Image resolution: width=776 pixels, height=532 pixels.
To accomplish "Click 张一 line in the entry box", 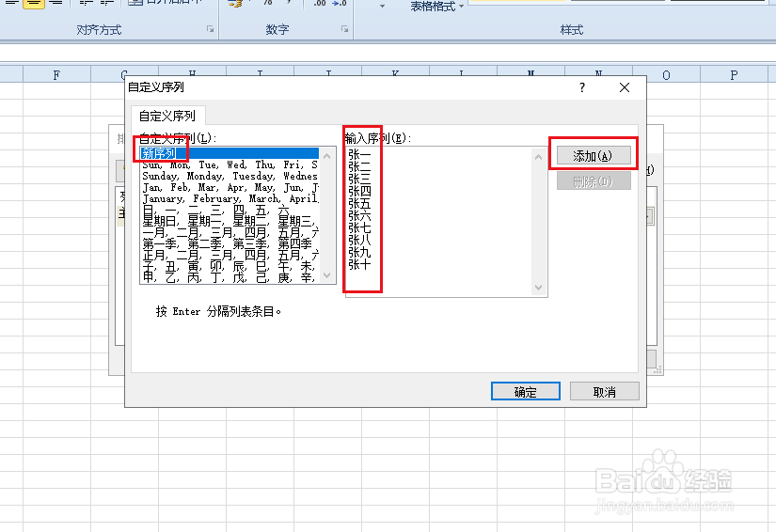I will (359, 155).
